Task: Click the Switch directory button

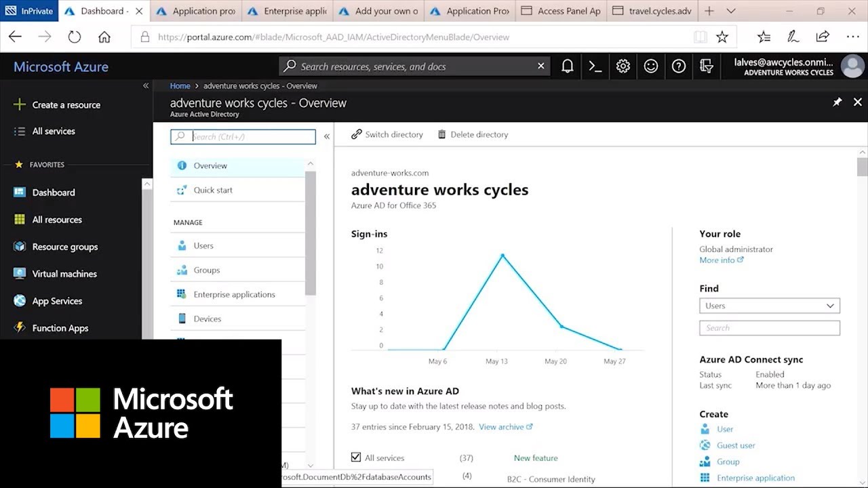Action: coord(387,134)
